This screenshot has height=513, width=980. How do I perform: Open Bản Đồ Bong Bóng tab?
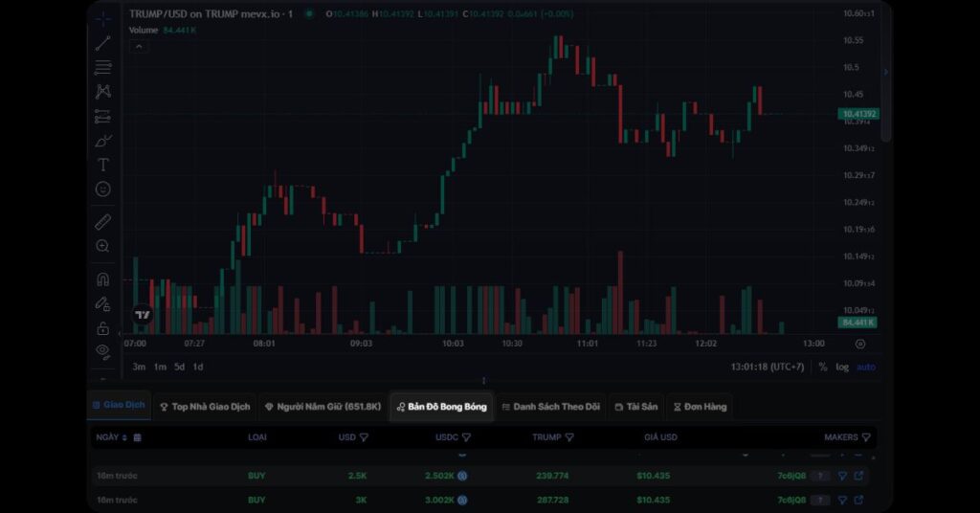pos(441,407)
